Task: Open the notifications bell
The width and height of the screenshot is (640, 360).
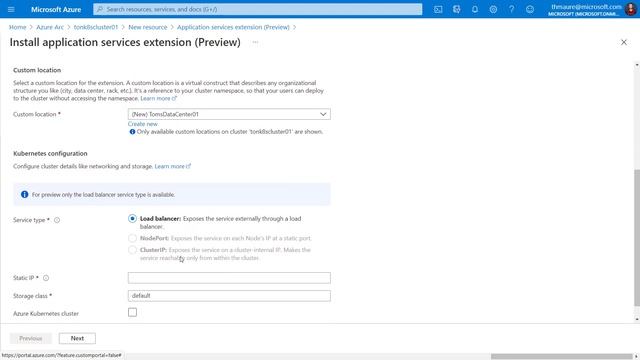Action: coord(475,9)
